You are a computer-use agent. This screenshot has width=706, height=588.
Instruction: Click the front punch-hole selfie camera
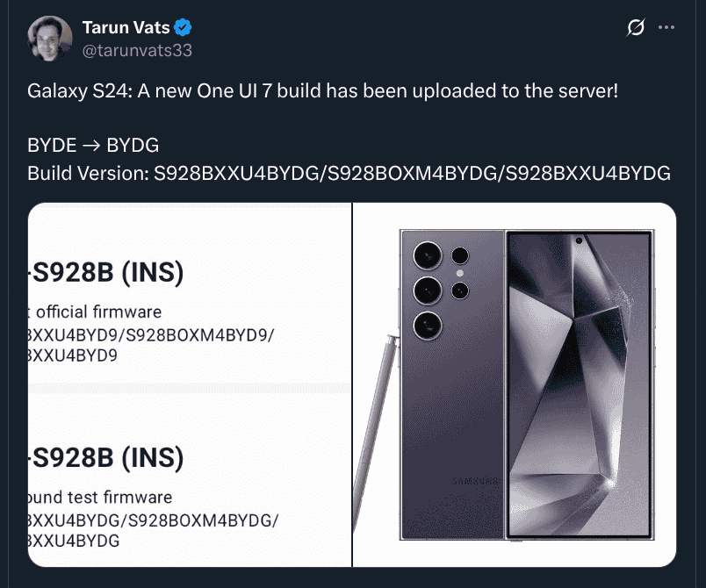pos(579,240)
